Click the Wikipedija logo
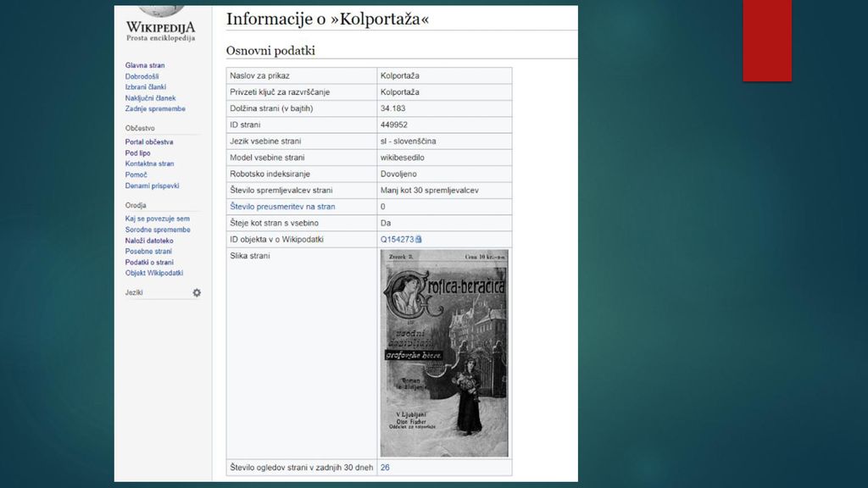Image resolution: width=868 pixels, height=488 pixels. click(x=160, y=25)
